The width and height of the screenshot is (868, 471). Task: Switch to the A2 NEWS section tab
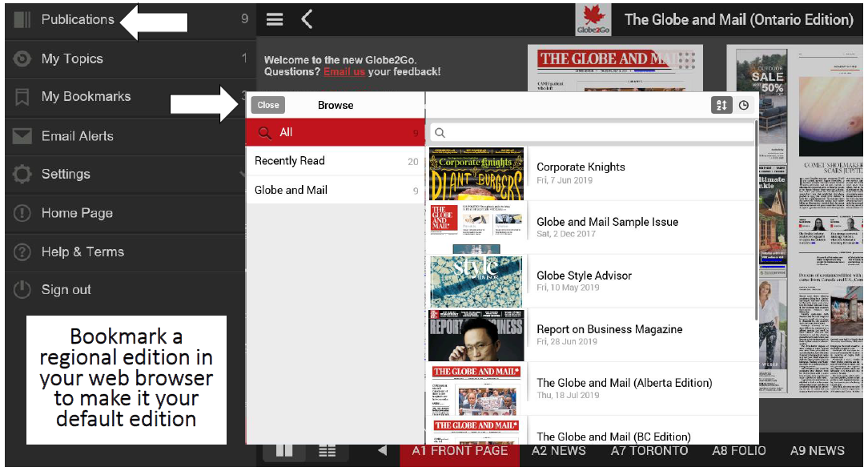[x=558, y=451]
